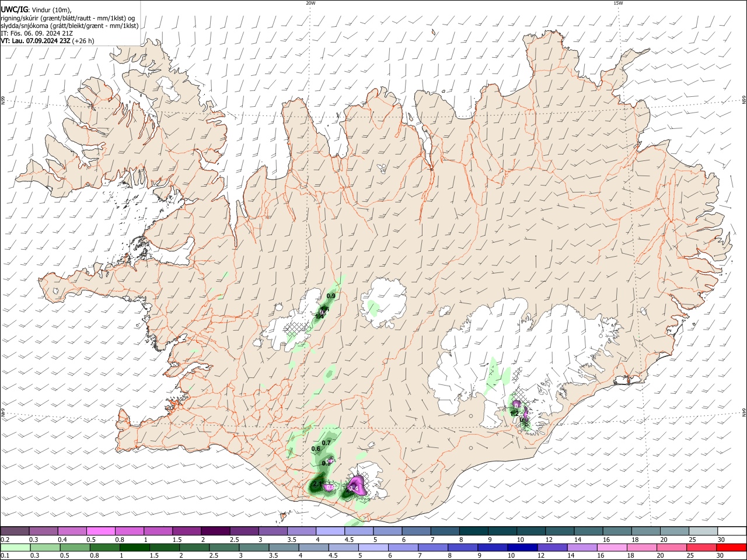
Task: Select the violet swatch between 14 and 16, lower scale
Action: click(x=582, y=547)
